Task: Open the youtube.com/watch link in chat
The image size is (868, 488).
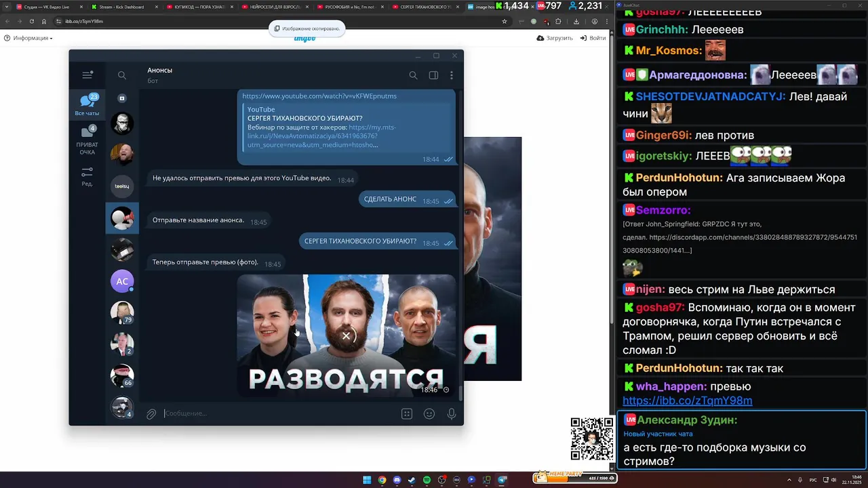Action: pyautogui.click(x=319, y=96)
